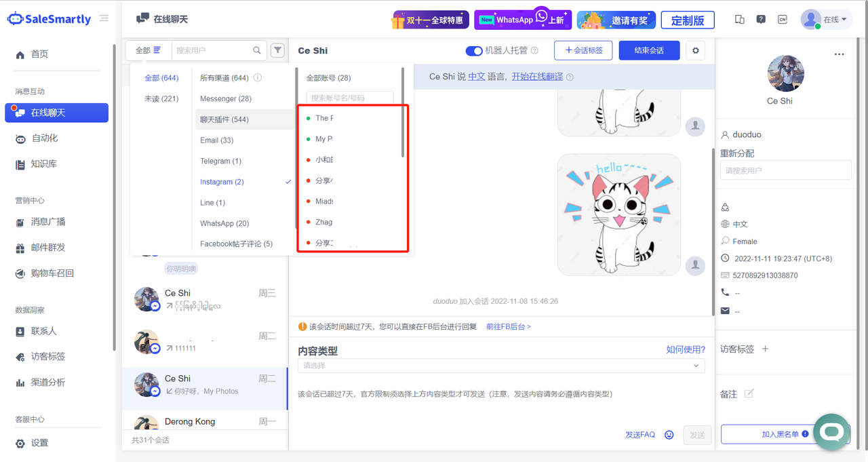Open 知识库 in the sidebar
This screenshot has width=868, height=462.
tap(44, 163)
